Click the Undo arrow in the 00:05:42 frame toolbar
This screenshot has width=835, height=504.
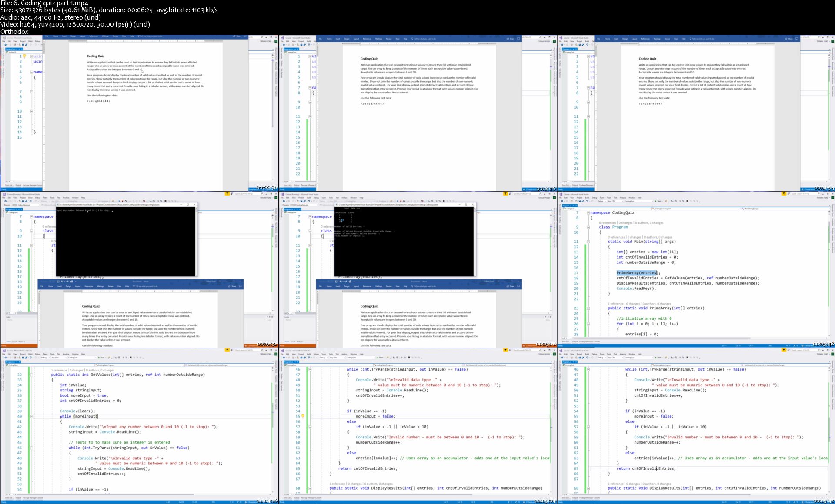click(588, 358)
